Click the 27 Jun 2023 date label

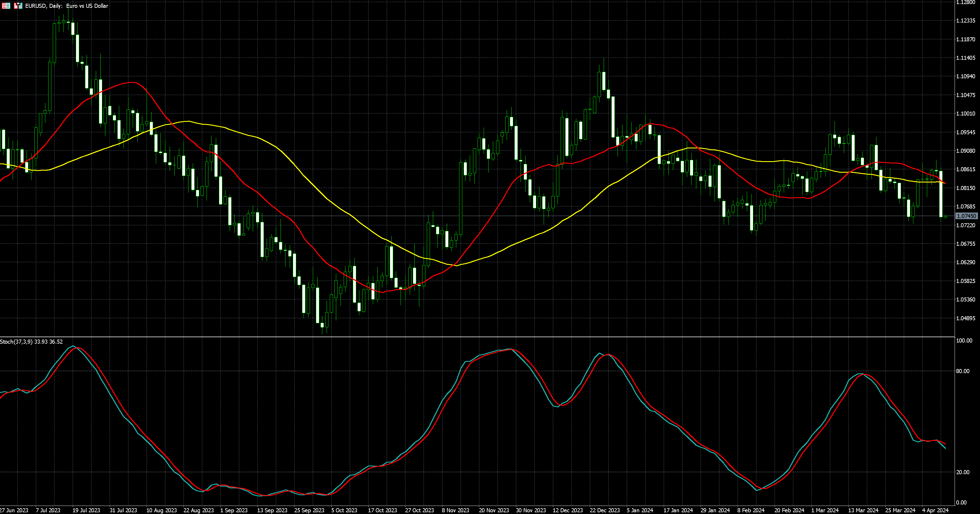(14, 510)
